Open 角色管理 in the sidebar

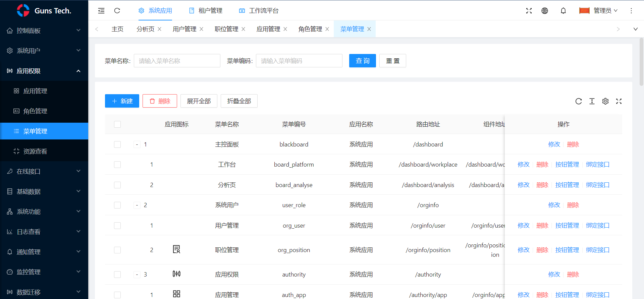coord(44,111)
